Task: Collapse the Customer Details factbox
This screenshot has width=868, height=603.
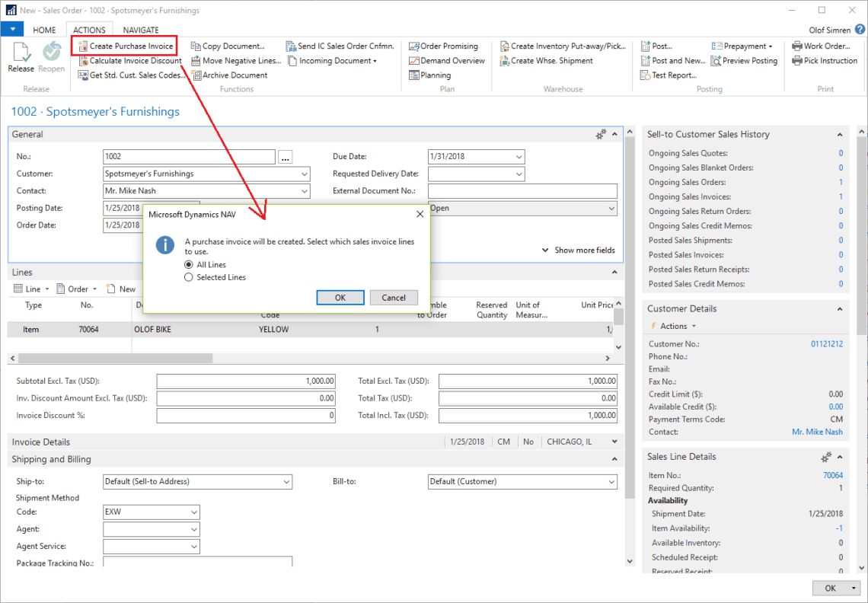Action: [x=840, y=309]
